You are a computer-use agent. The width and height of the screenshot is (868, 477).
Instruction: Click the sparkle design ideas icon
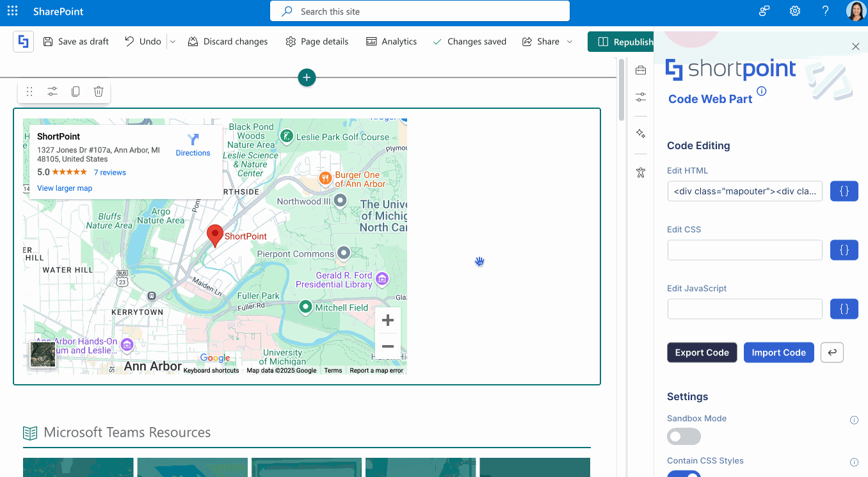click(x=640, y=133)
